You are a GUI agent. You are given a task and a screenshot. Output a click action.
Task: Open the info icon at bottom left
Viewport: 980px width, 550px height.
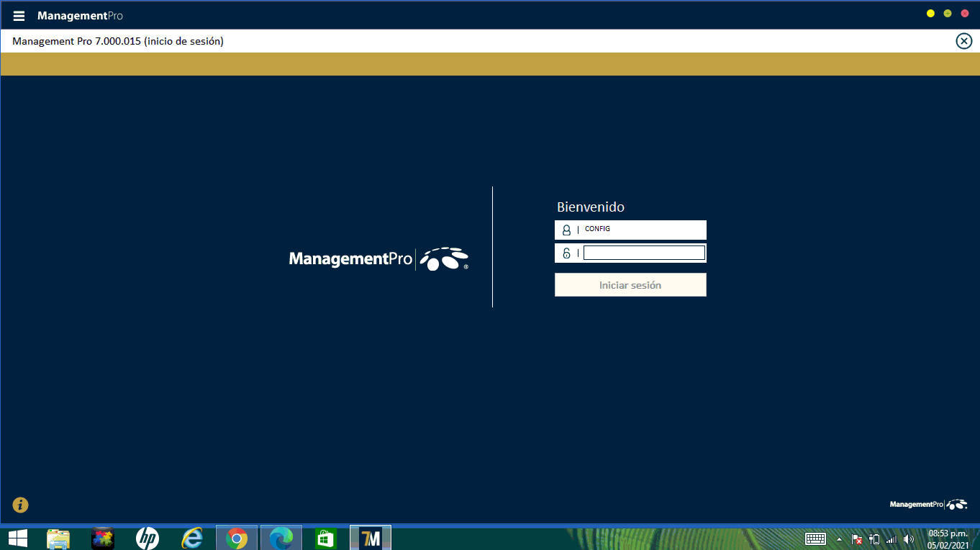pos(20,505)
